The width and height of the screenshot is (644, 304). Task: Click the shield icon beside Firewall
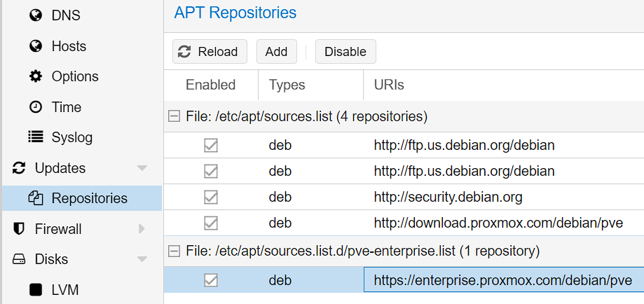[19, 229]
